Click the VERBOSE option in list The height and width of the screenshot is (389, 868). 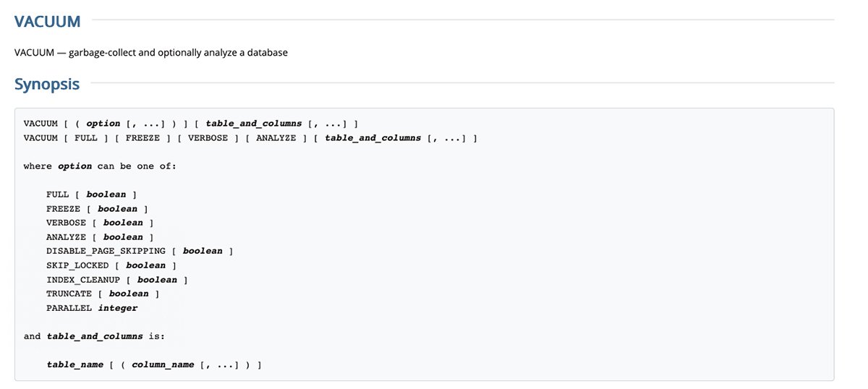[66, 223]
